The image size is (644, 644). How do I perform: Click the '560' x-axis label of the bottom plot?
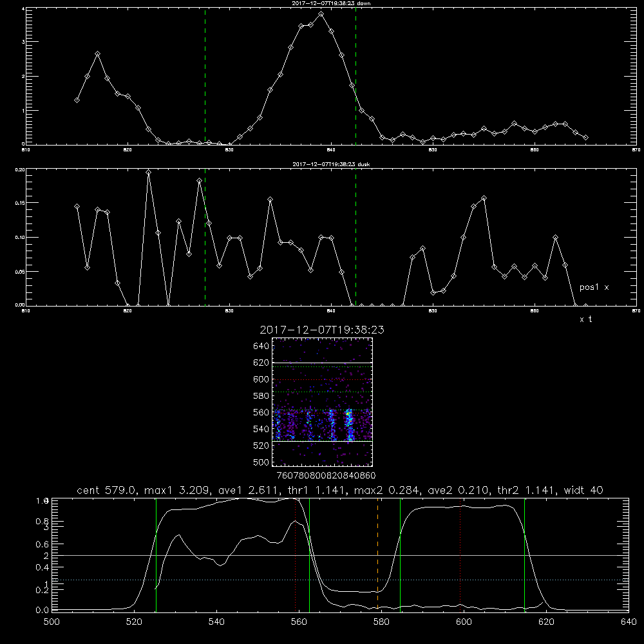tap(299, 622)
